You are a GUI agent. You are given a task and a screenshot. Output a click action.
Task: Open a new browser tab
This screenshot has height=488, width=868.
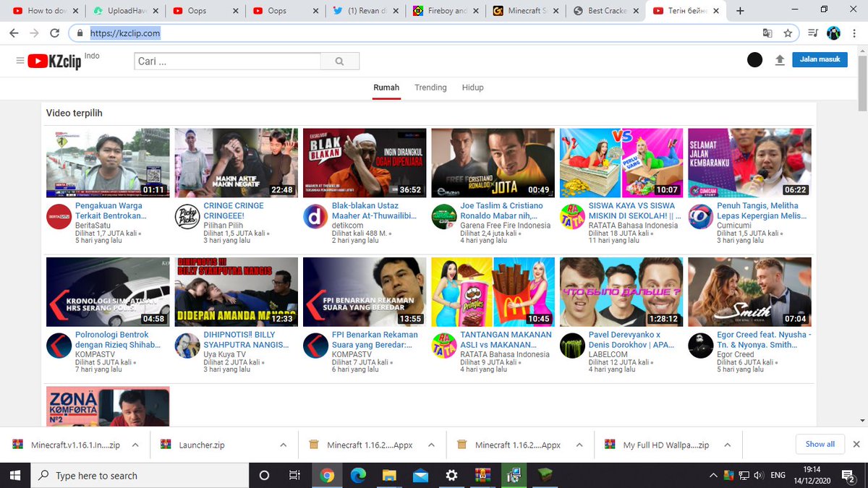(740, 11)
